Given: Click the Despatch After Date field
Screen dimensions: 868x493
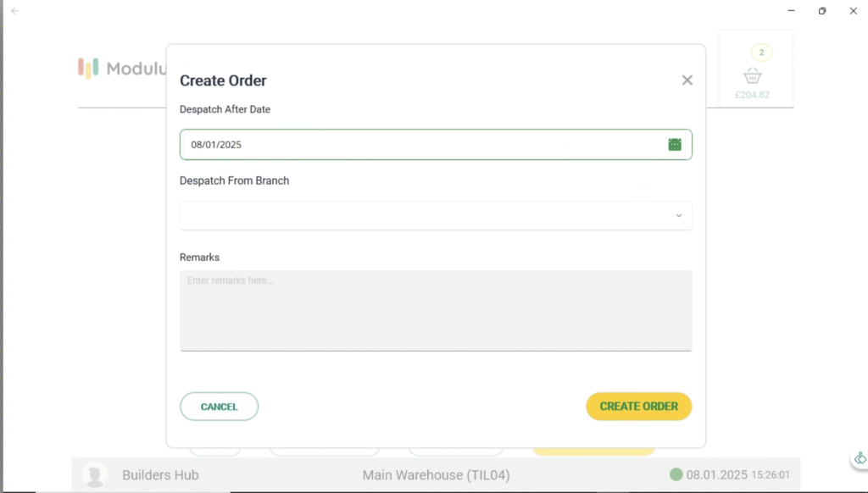Looking at the screenshot, I should tap(424, 145).
